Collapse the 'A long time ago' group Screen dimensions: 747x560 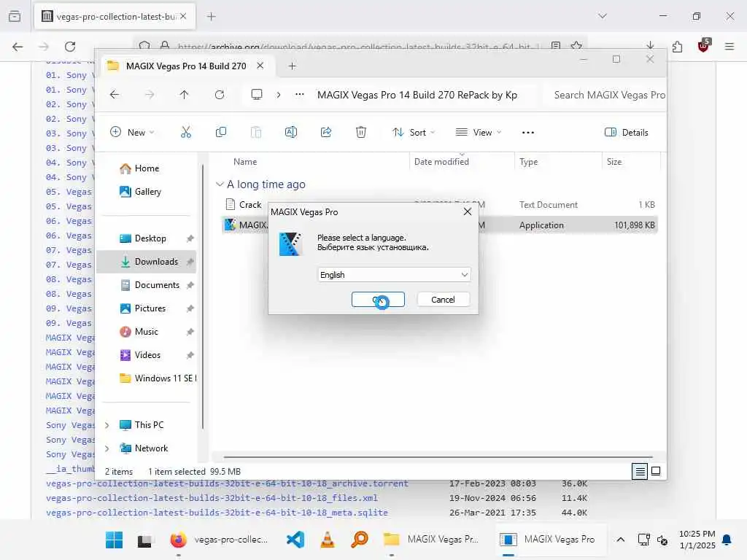[x=220, y=184]
